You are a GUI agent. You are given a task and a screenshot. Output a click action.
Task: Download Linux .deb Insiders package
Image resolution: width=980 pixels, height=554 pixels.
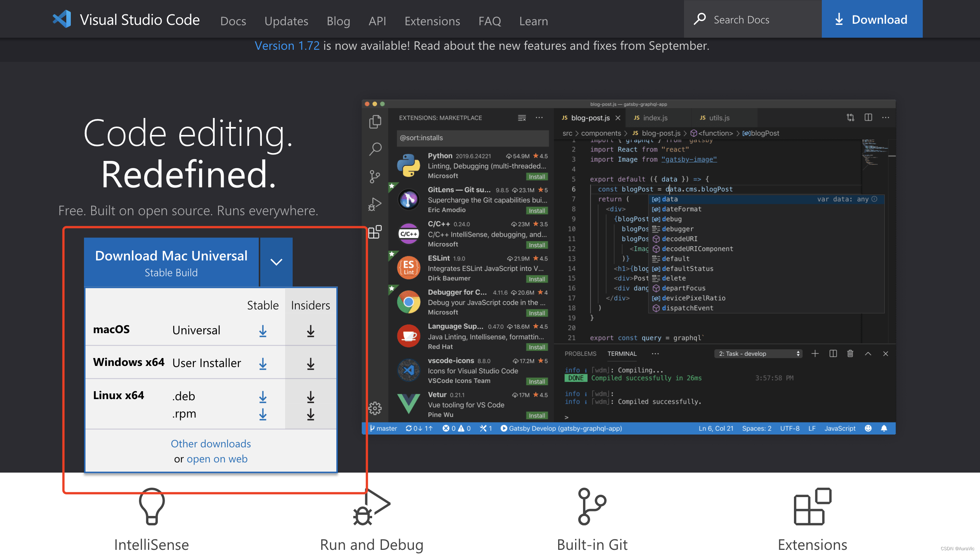(310, 397)
